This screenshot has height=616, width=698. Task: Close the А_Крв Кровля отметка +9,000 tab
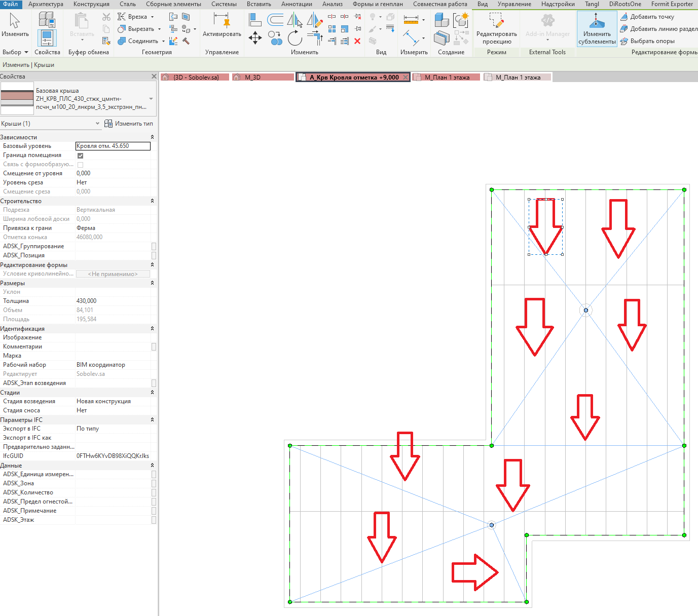[x=405, y=78]
